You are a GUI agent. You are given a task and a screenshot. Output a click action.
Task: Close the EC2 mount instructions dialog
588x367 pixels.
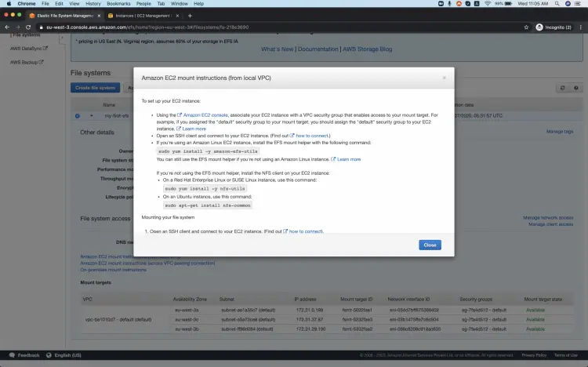tap(430, 245)
